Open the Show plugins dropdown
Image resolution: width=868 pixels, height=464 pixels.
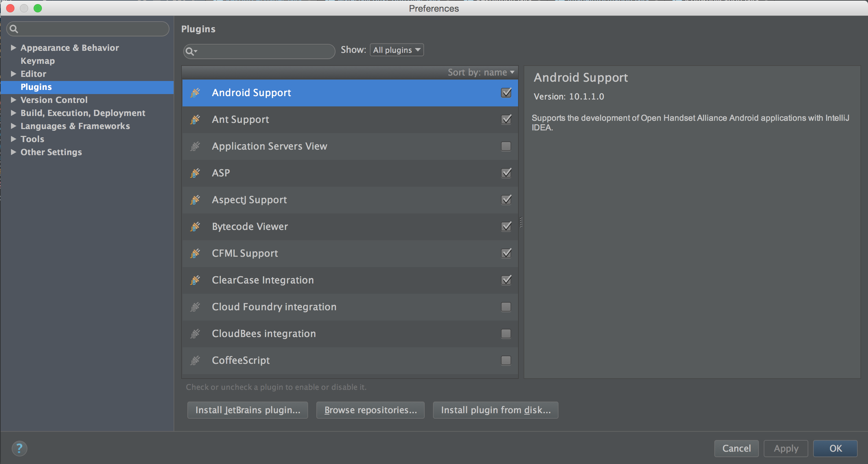[396, 50]
